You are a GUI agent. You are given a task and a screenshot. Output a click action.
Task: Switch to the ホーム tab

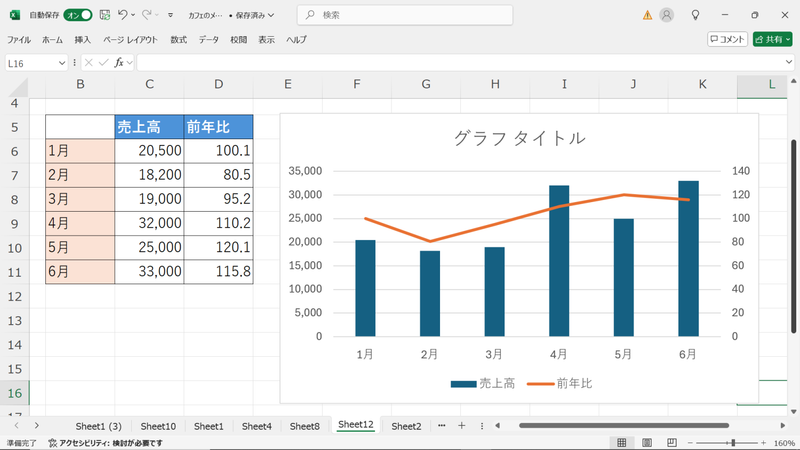point(53,39)
